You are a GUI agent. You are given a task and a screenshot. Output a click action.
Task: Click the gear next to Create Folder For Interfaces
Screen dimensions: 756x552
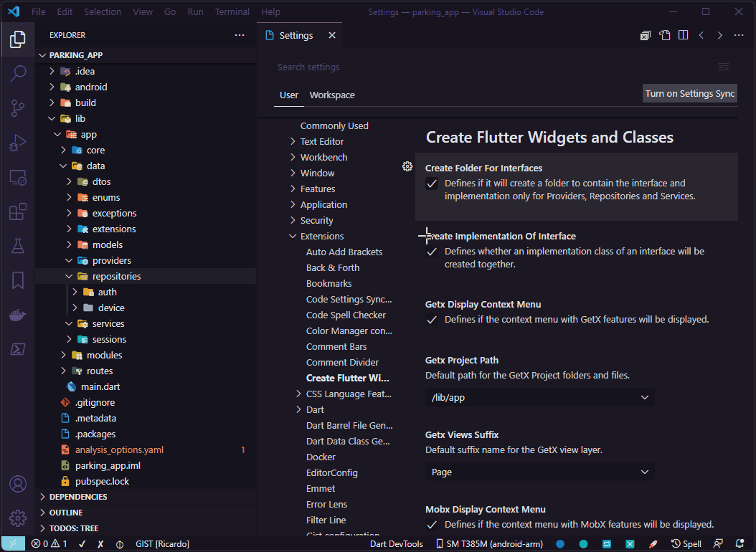[x=407, y=166]
